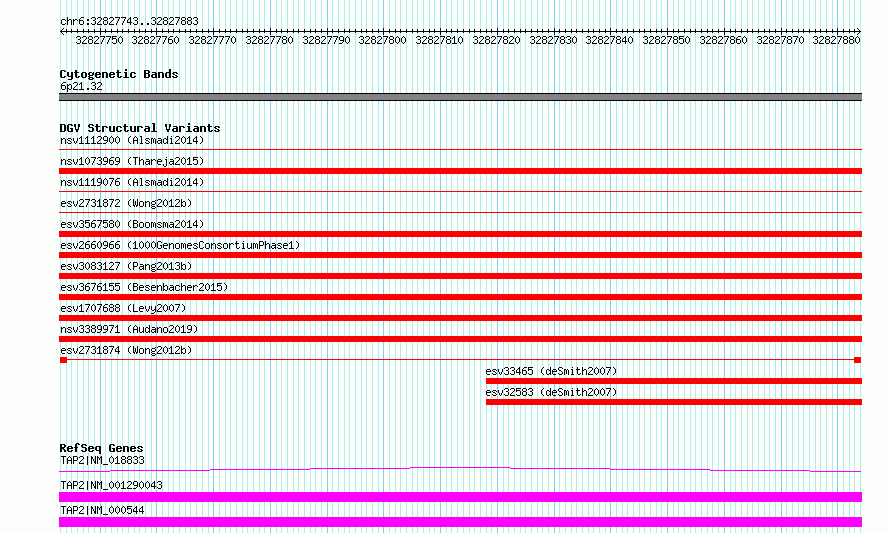Click red bar of esv1707688 variant
This screenshot has height=533, width=890.
pos(460,318)
